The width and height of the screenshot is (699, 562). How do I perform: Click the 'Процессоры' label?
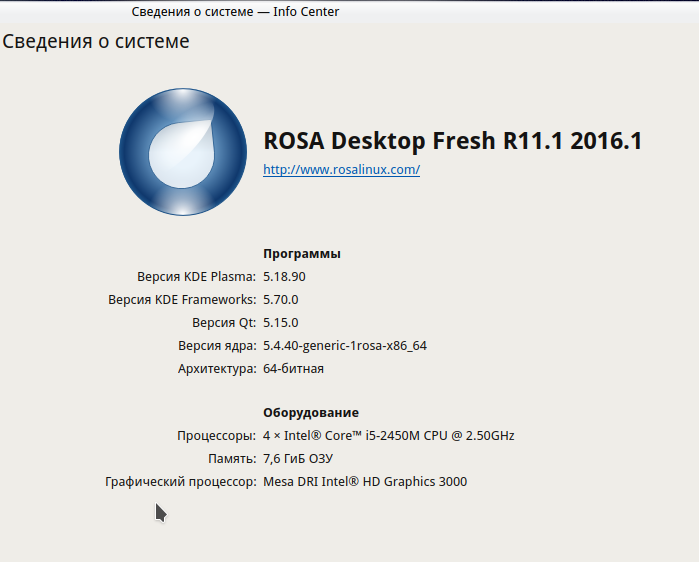pos(216,436)
